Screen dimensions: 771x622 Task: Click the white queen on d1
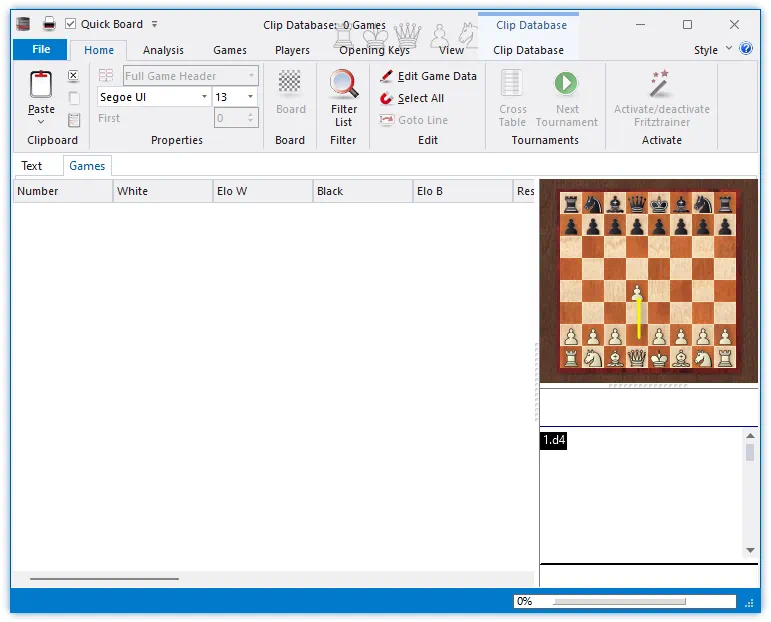click(x=637, y=358)
